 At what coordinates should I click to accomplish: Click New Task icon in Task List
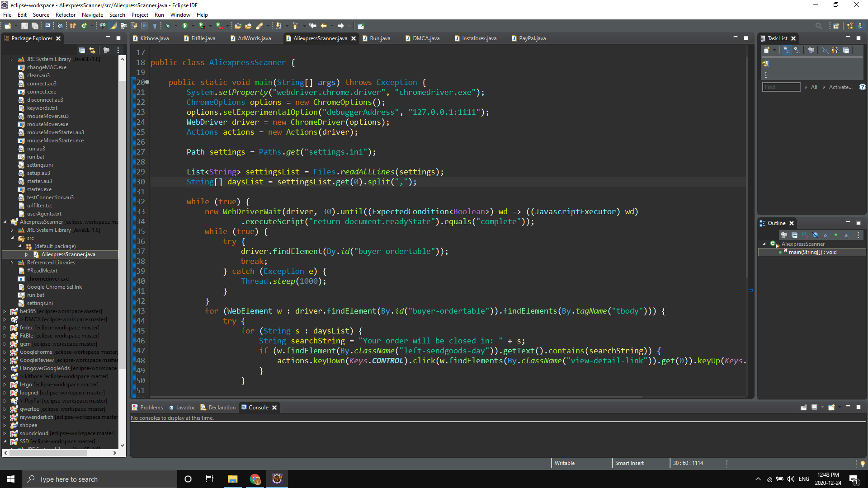click(x=767, y=50)
